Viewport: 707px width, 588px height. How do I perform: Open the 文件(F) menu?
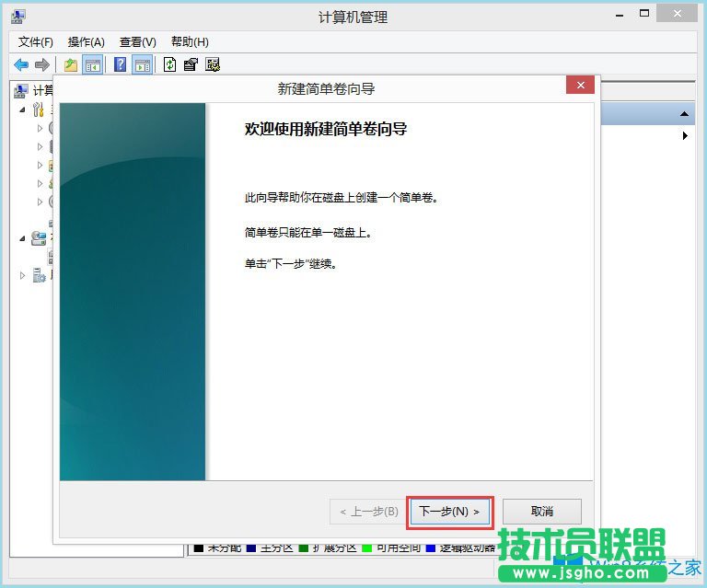36,42
